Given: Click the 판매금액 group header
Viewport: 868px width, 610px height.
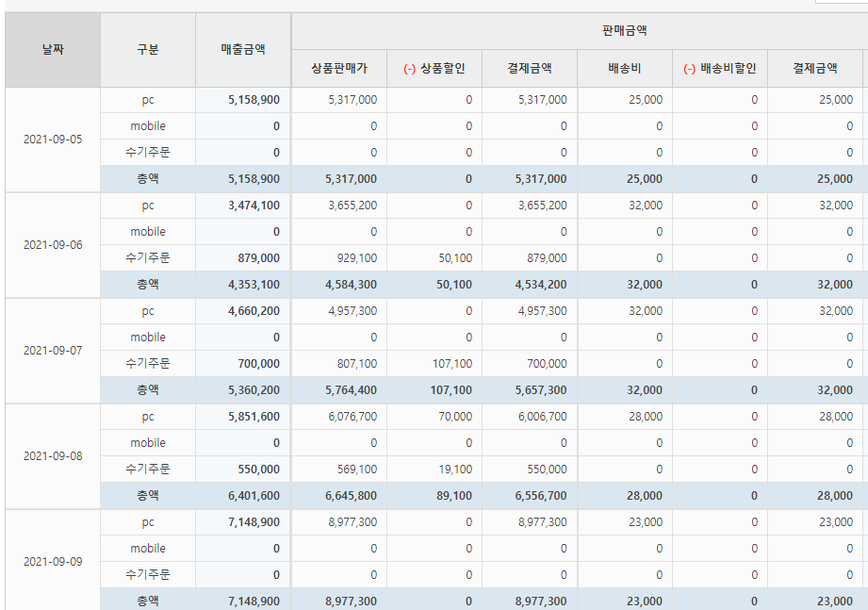Looking at the screenshot, I should (x=625, y=31).
